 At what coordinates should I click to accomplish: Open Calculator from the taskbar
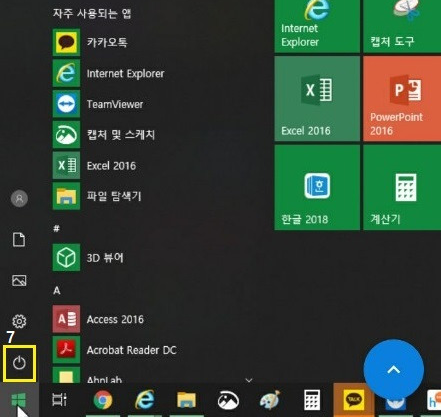pyautogui.click(x=312, y=400)
